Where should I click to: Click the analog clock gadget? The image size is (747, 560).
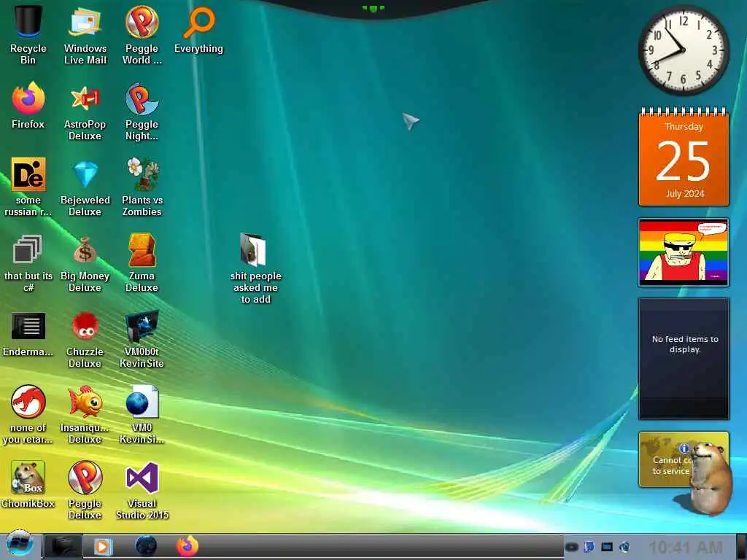click(x=683, y=50)
